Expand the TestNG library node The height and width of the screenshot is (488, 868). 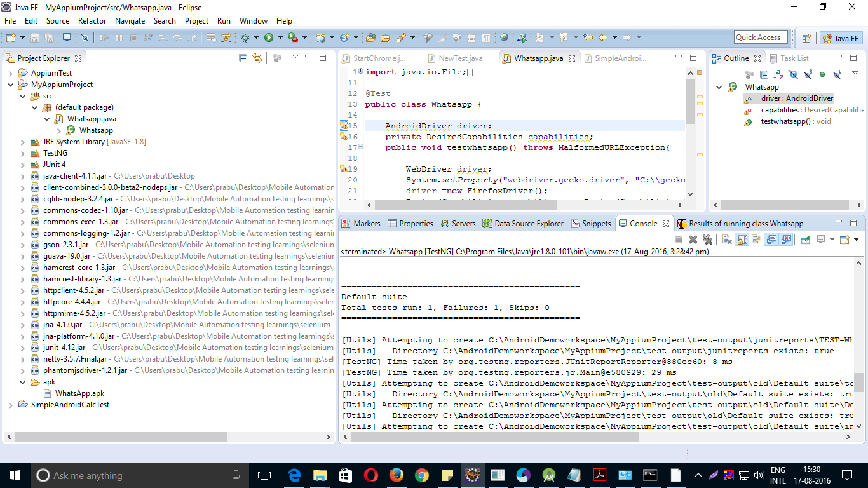22,153
